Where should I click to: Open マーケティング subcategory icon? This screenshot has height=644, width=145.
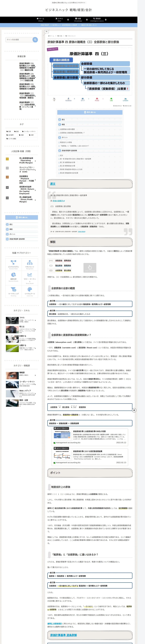pyautogui.click(x=13, y=291)
